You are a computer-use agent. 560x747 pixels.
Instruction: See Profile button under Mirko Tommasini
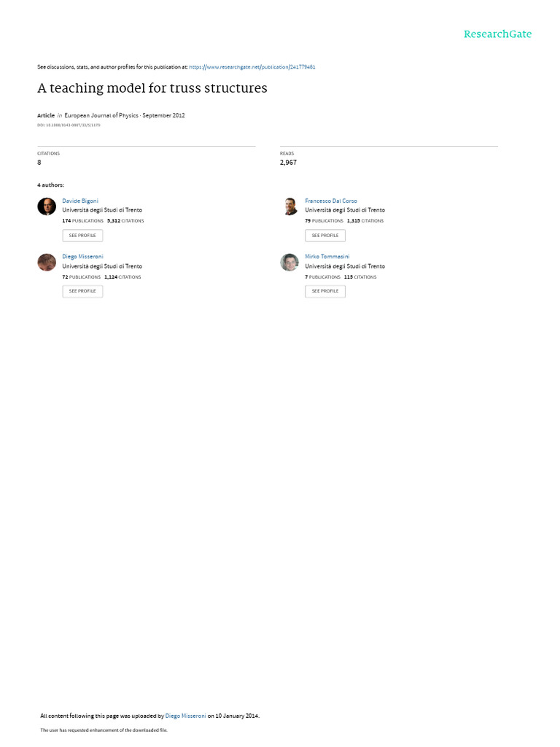point(325,291)
